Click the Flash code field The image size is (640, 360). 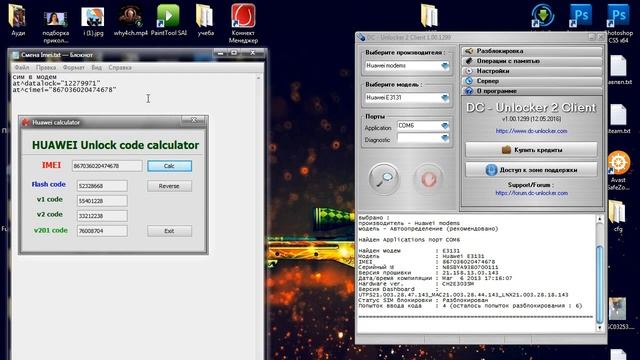click(x=102, y=186)
